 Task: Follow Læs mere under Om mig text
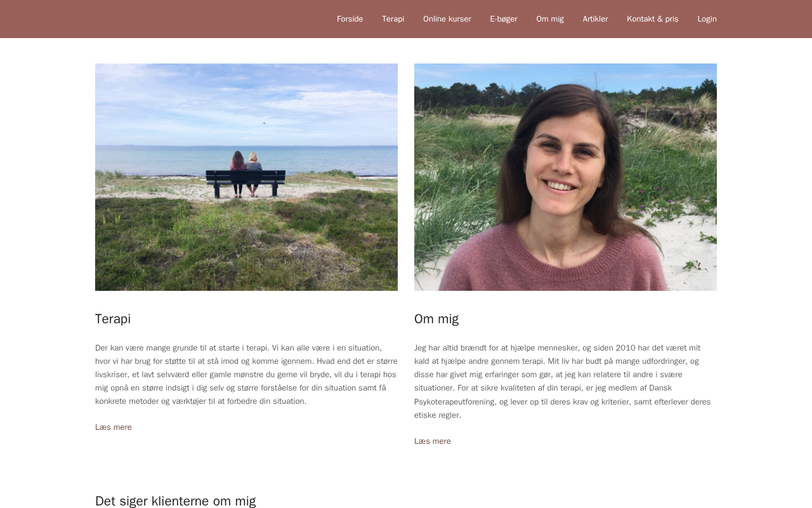pyautogui.click(x=433, y=441)
